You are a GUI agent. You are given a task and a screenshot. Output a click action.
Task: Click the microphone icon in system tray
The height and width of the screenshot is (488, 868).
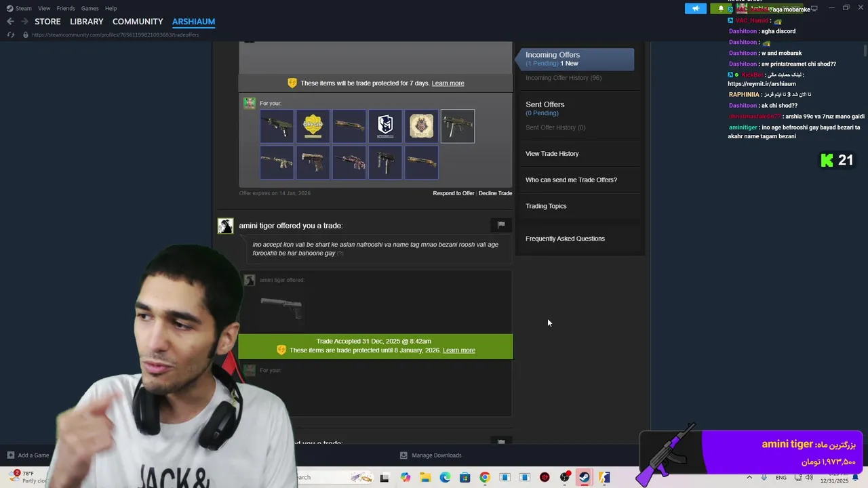[x=764, y=477]
